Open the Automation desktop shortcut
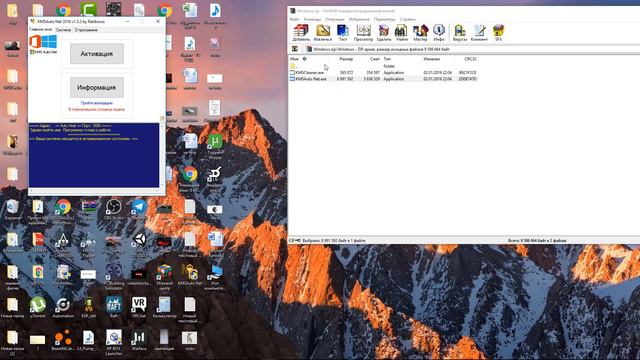Screen dimensions: 640x360 (63, 307)
